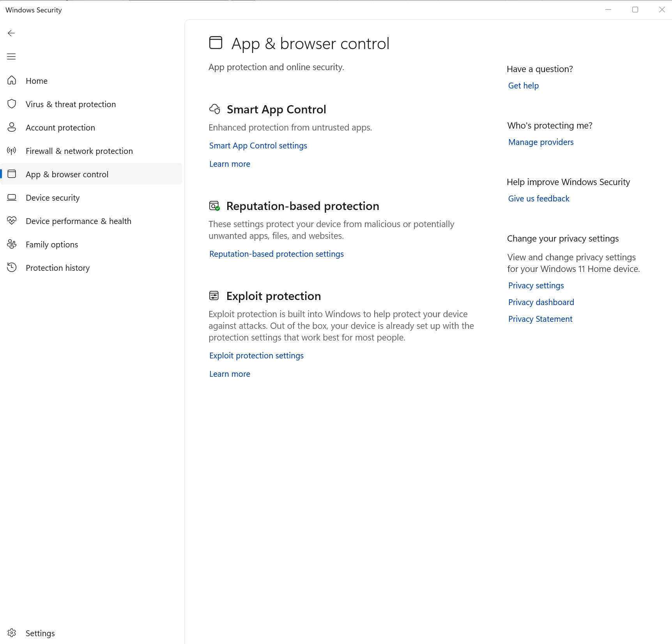Click the Firewall network antenna icon
This screenshot has height=644, width=672.
click(12, 150)
